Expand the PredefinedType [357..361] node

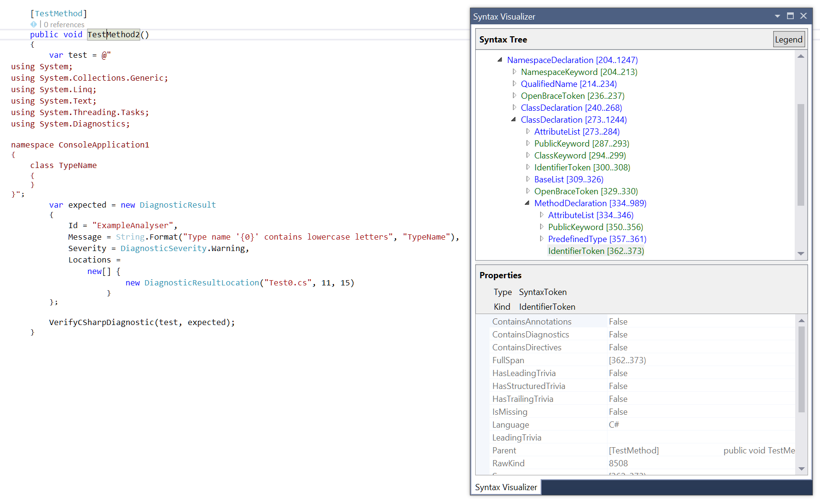(542, 239)
